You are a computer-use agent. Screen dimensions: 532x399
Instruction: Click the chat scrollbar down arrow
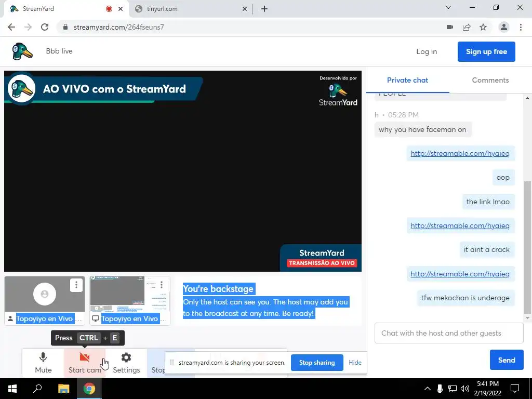[527, 318]
